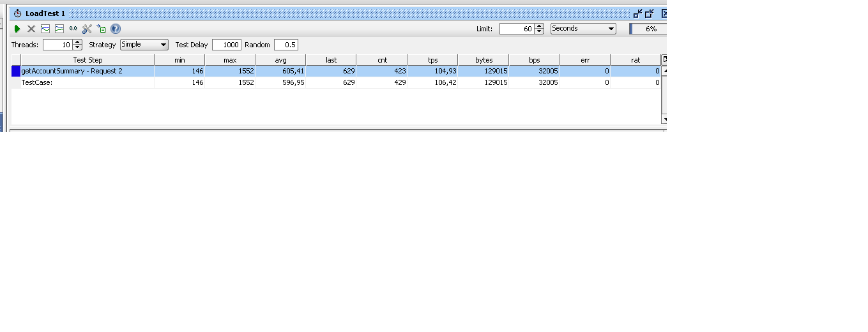This screenshot has width=868, height=332.
Task: Click the avg column header
Action: [x=280, y=60]
